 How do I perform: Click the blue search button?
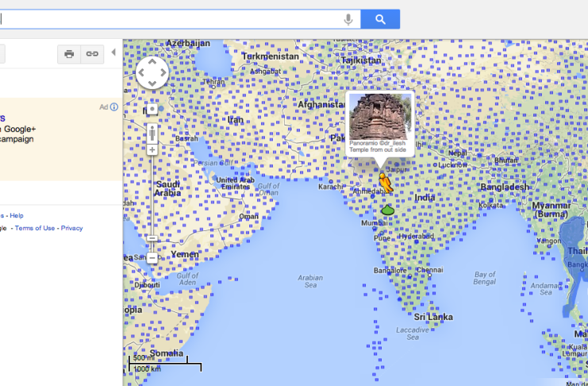point(380,19)
